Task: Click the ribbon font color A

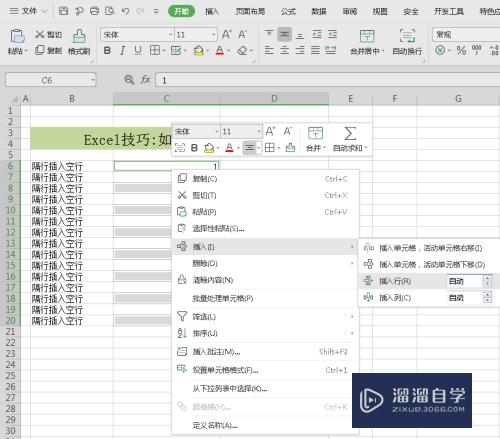Action: coord(220,51)
